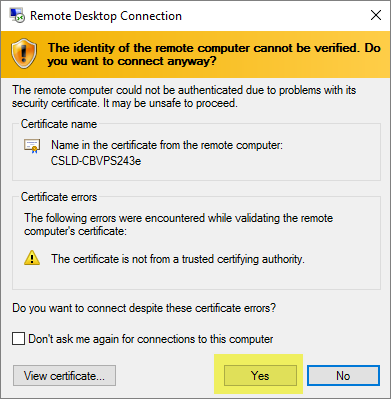
Task: Close the Remote Desktop Connection dialog
Action: pyautogui.click(x=376, y=15)
